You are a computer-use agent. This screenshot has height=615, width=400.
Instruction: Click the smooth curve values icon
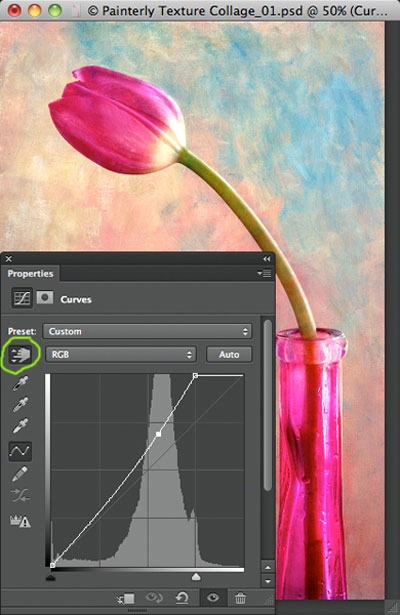point(20,496)
